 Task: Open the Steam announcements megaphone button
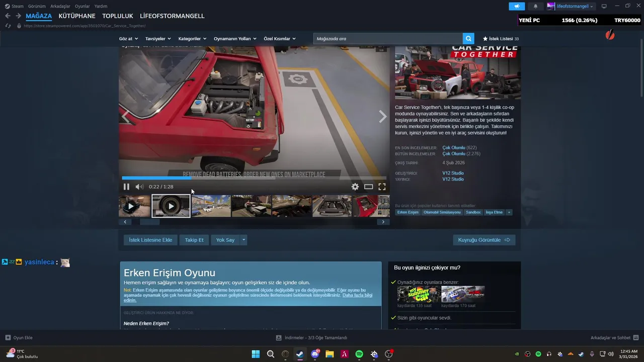(x=517, y=6)
